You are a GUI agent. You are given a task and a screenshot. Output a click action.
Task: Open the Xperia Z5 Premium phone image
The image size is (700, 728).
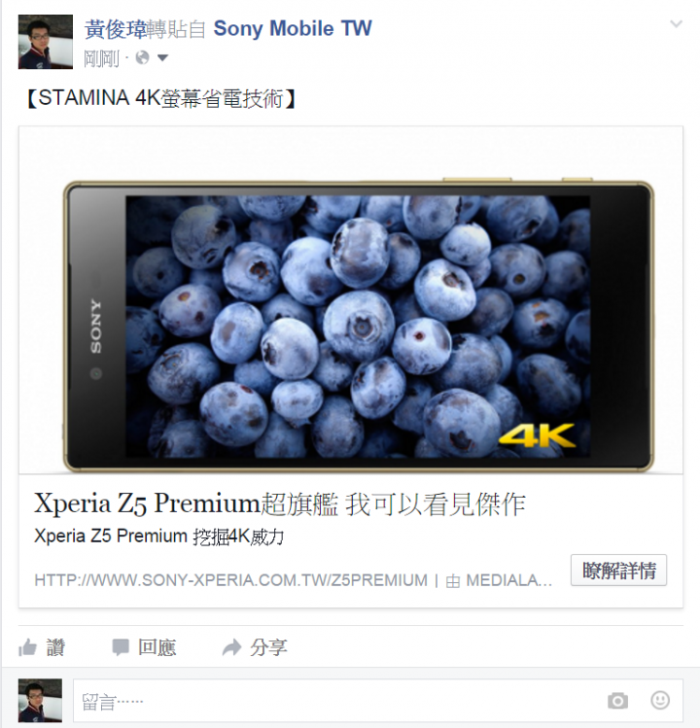tap(351, 300)
